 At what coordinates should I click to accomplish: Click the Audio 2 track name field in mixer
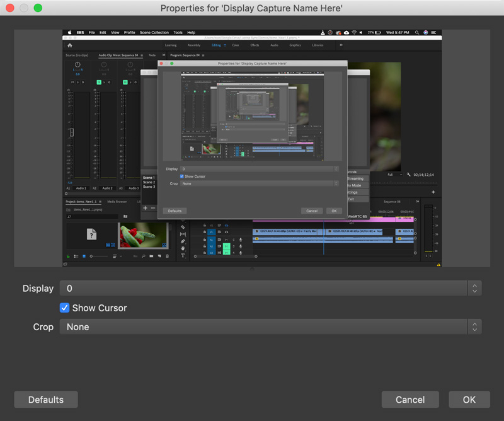[107, 188]
